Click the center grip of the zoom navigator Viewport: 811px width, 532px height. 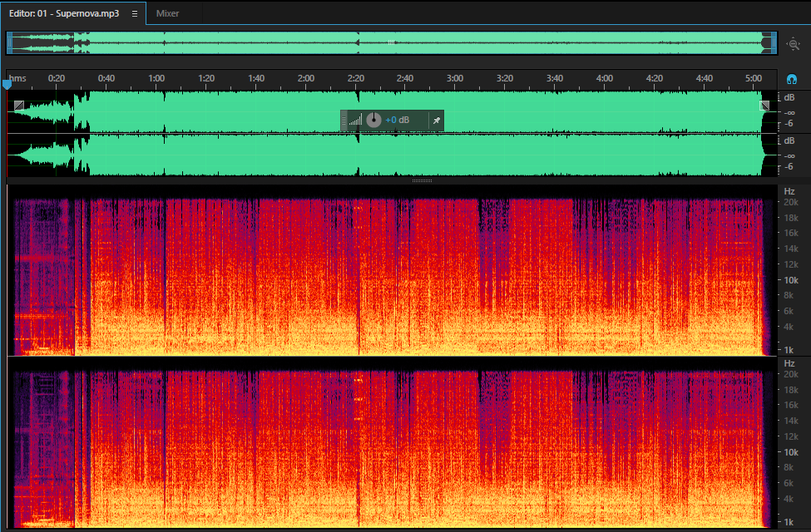pyautogui.click(x=392, y=42)
